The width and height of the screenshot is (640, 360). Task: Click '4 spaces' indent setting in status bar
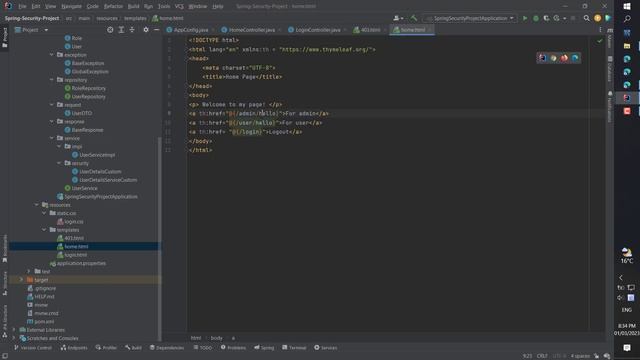click(580, 356)
